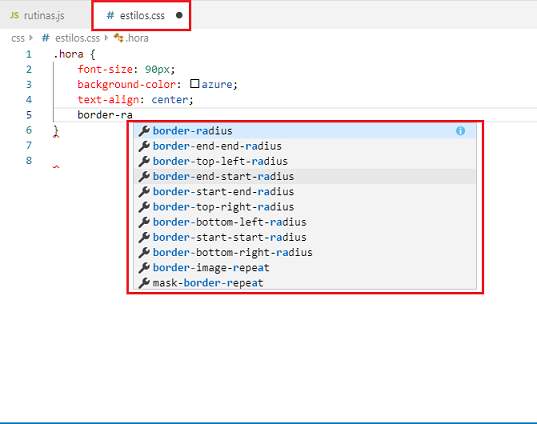This screenshot has width=537, height=424.
Task: Choose border-start-end-radius suggestion
Action: tap(305, 191)
